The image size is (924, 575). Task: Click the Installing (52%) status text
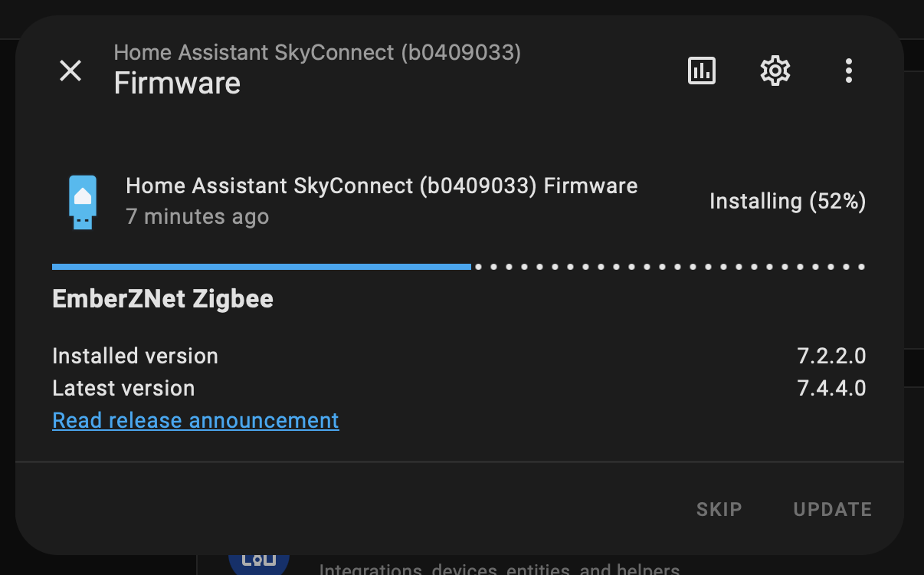pos(788,202)
